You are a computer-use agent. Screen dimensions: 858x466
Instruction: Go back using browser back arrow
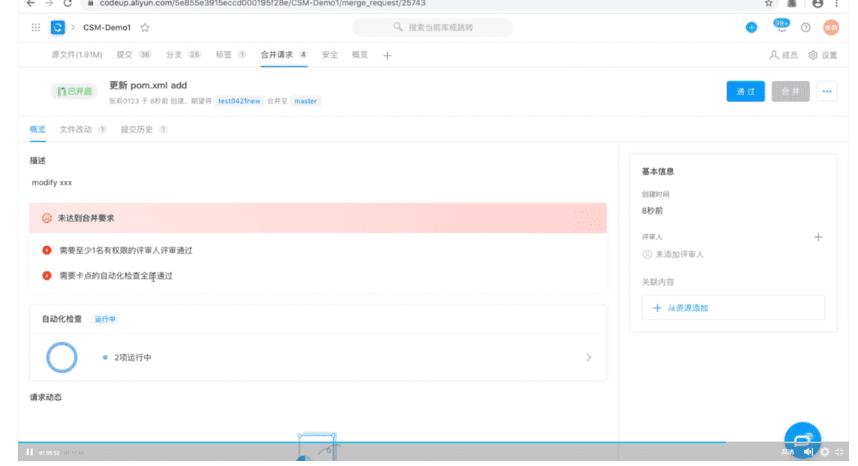[x=31, y=3]
